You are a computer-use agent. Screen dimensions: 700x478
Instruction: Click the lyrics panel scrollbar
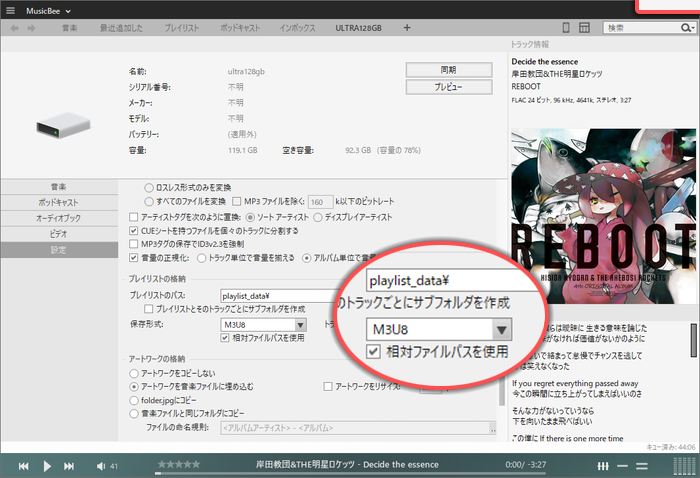pos(694,340)
